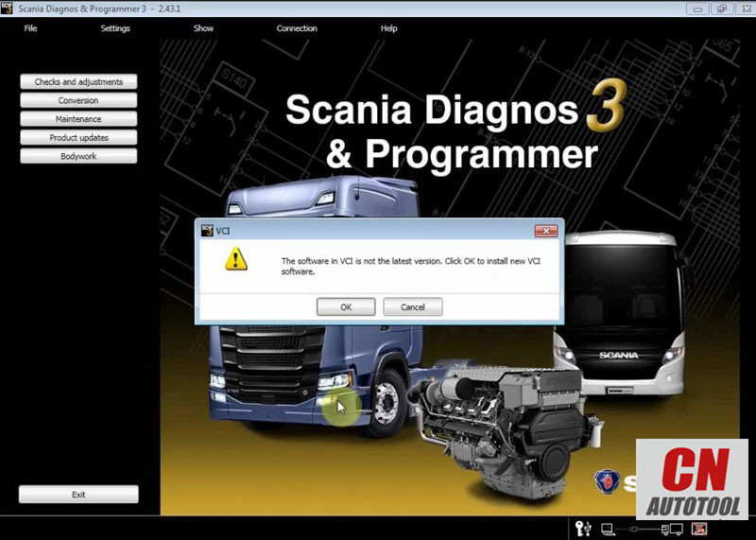
Task: Click the red crossed-out status icon
Action: click(x=698, y=529)
